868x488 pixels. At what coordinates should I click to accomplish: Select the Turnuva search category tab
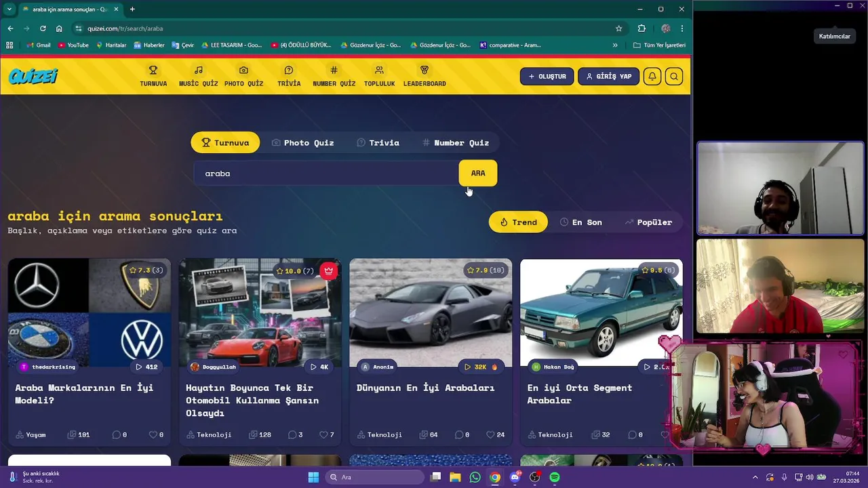tap(225, 142)
